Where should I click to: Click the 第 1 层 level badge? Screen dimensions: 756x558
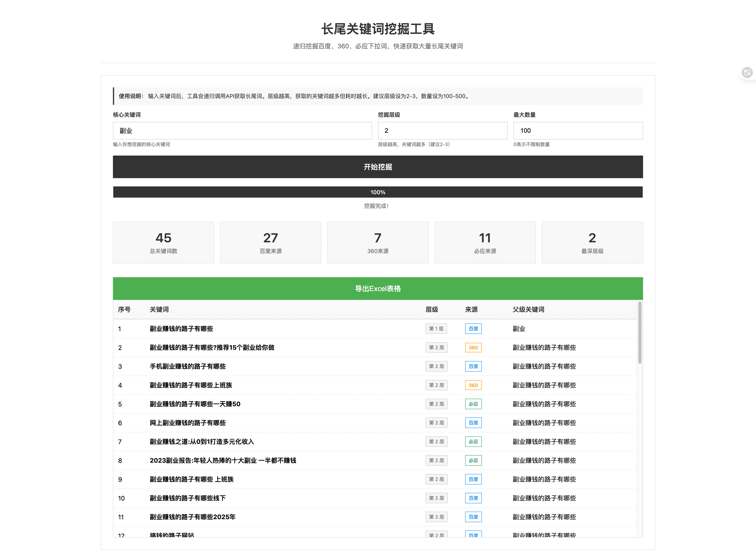436,329
